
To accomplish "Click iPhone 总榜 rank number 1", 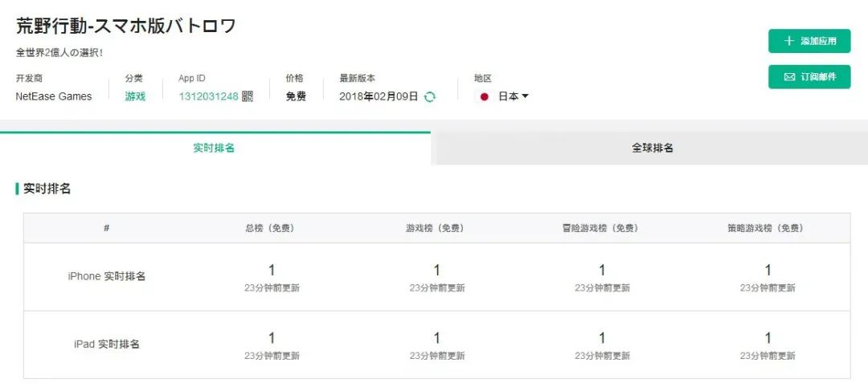I will click(x=272, y=270).
